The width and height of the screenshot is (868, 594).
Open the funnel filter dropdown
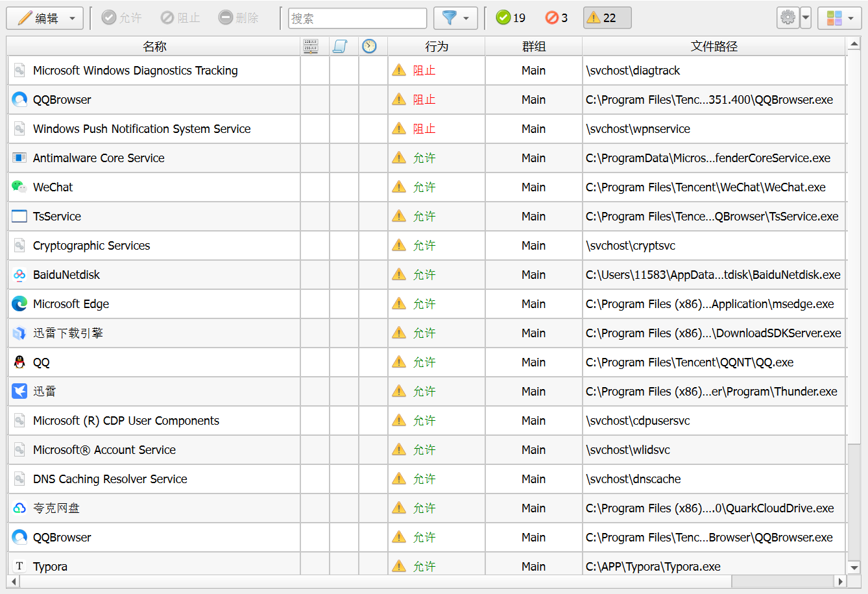(455, 18)
